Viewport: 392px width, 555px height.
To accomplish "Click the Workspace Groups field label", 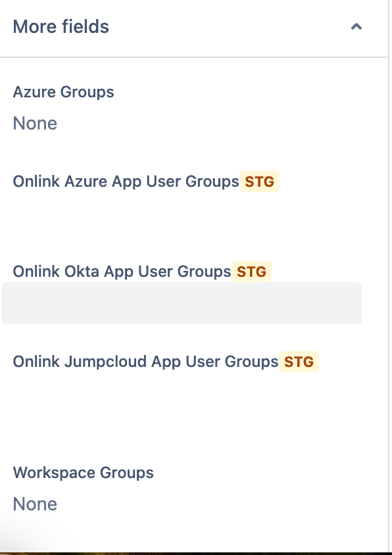I will (83, 473).
